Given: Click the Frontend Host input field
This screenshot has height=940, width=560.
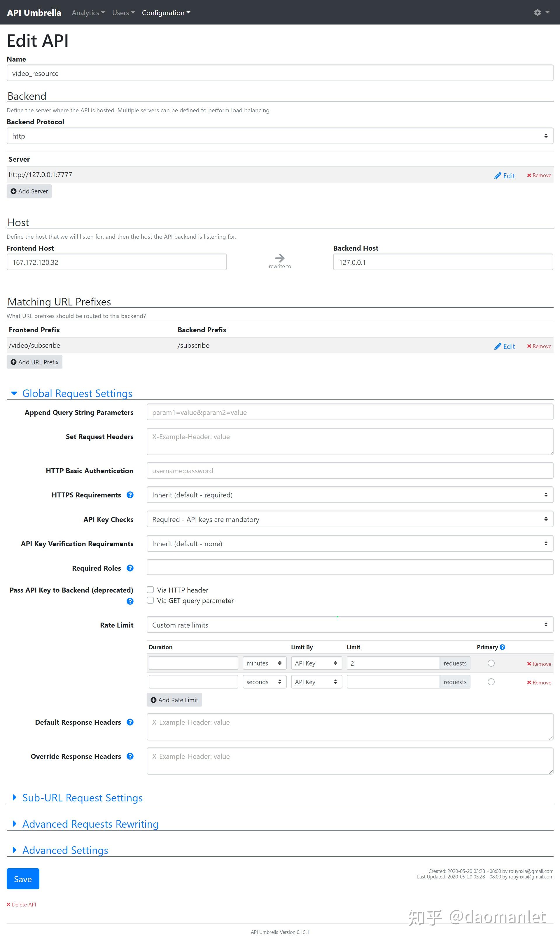Looking at the screenshot, I should coord(117,262).
